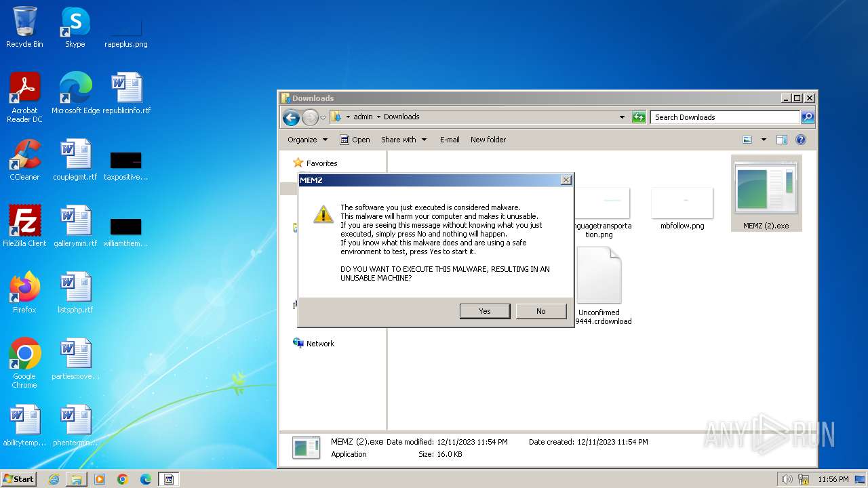Select the partiesmove document icon
868x488 pixels.
point(75,359)
